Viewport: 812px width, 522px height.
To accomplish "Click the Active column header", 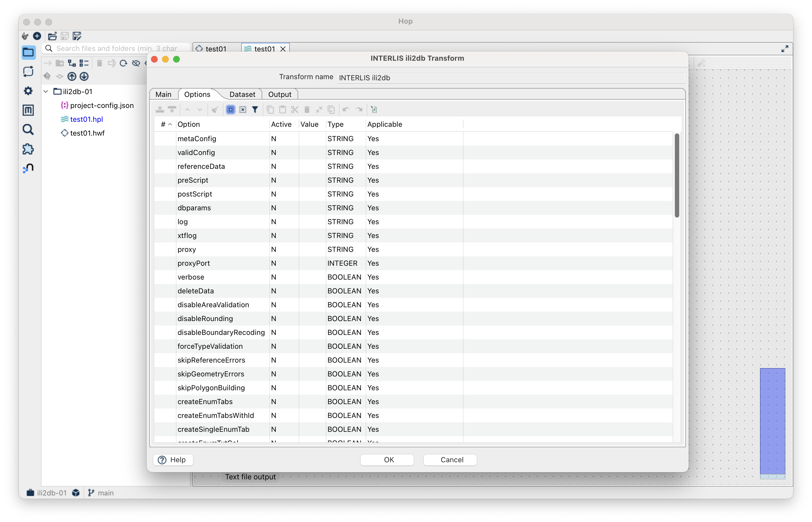I will coord(284,124).
